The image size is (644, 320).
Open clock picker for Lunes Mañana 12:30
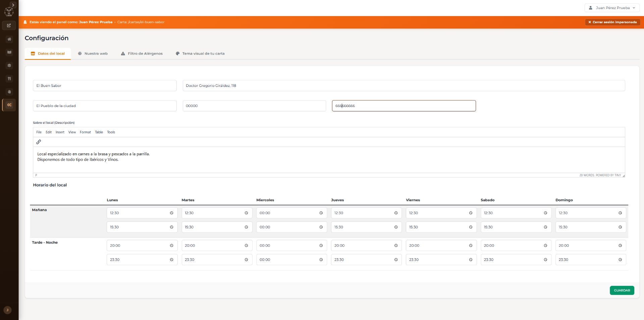pyautogui.click(x=171, y=213)
